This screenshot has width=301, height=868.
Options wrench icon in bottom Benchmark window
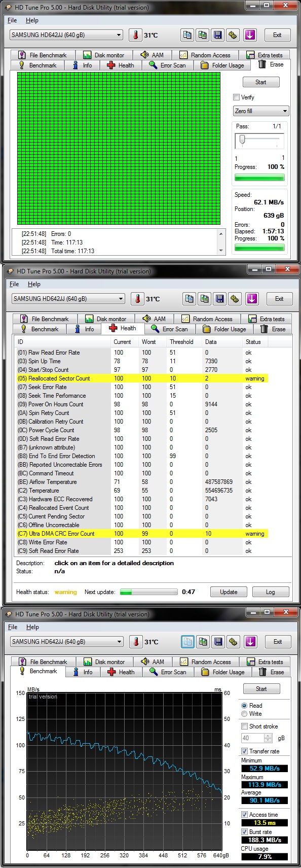234,642
